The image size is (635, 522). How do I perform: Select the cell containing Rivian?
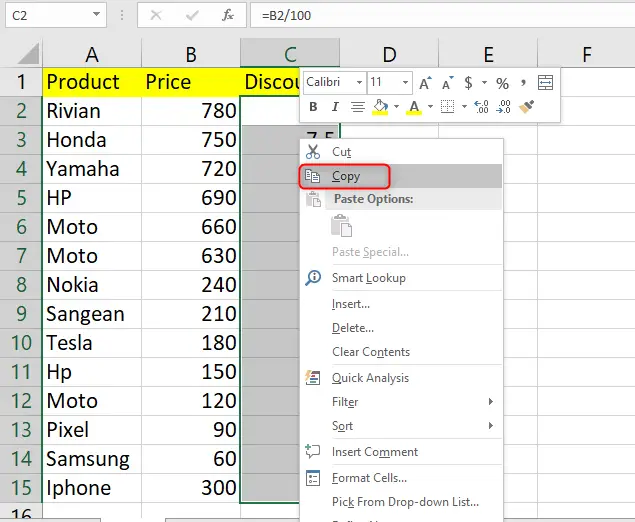click(x=92, y=111)
